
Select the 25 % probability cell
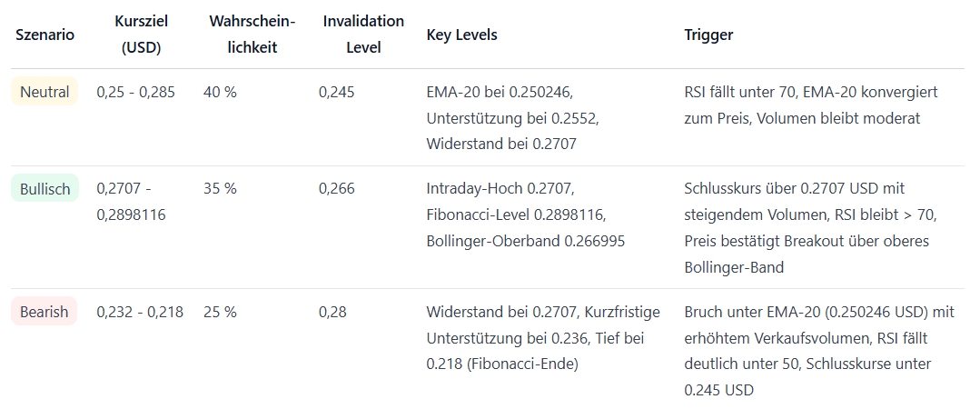(x=220, y=312)
